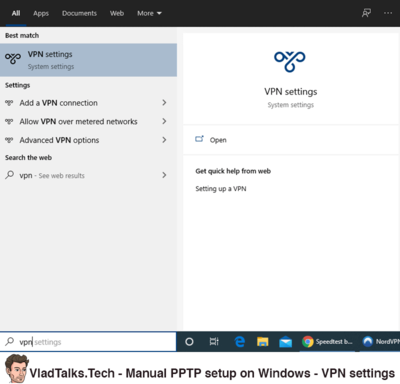Click large VPN logo in preview pane
This screenshot has height=384, width=400.
coord(290,61)
